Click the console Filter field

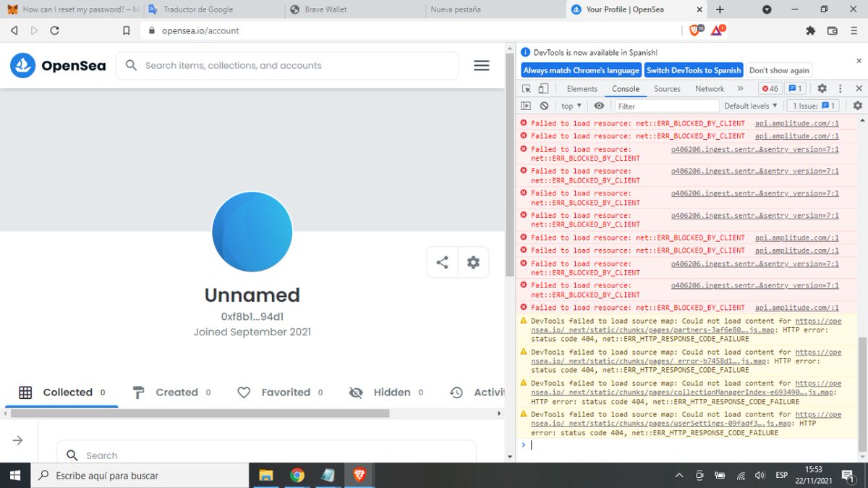tap(666, 106)
